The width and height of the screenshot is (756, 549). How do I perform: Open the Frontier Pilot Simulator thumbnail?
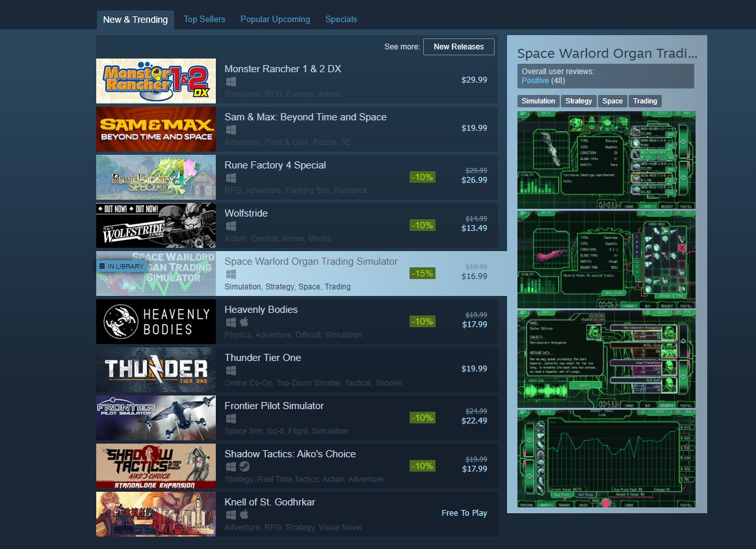[x=156, y=418]
